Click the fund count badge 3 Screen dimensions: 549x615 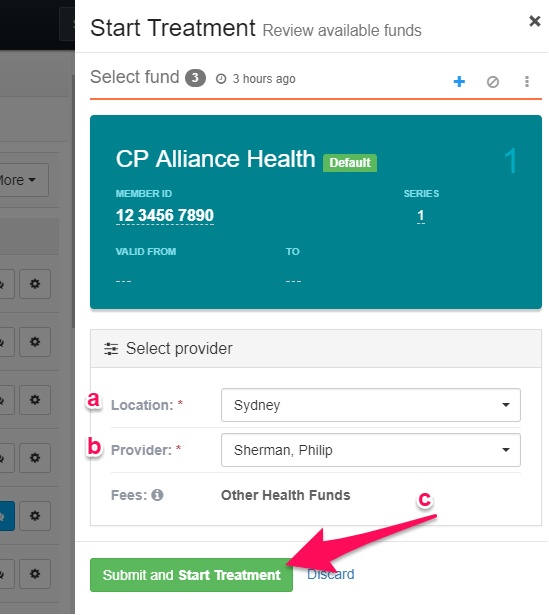pos(195,78)
